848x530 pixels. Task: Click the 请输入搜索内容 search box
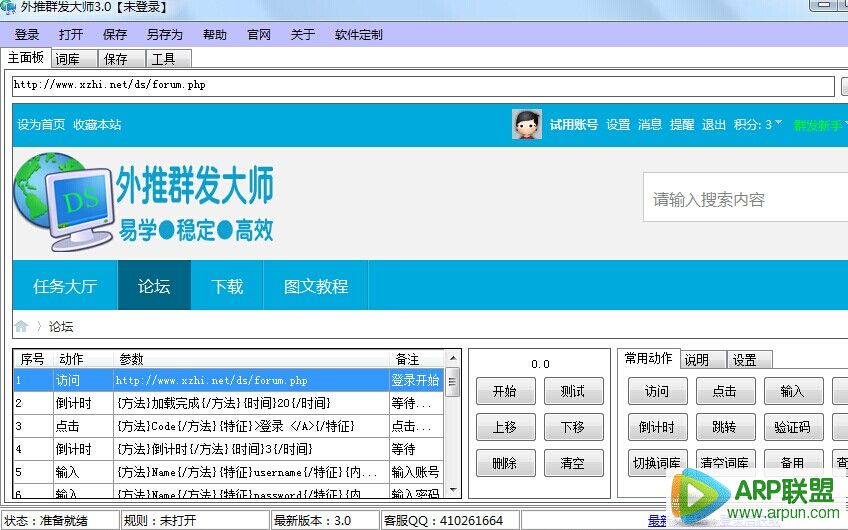pyautogui.click(x=745, y=198)
